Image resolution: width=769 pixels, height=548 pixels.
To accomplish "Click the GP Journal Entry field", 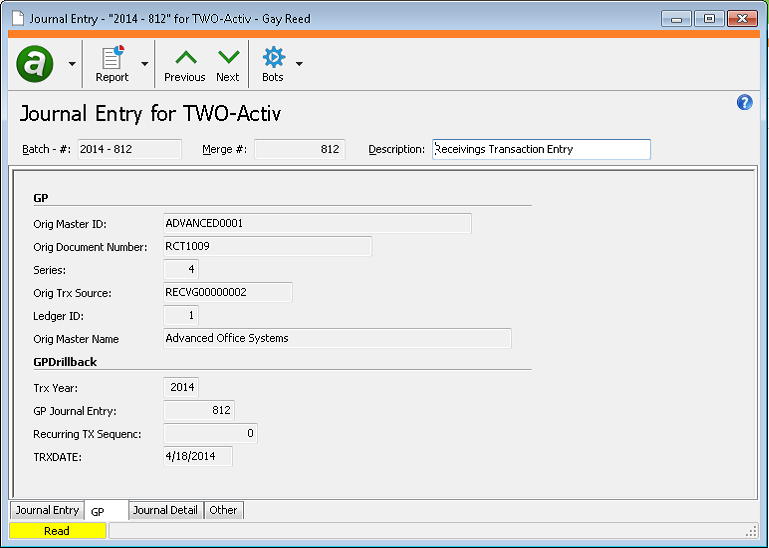I will tap(199, 411).
